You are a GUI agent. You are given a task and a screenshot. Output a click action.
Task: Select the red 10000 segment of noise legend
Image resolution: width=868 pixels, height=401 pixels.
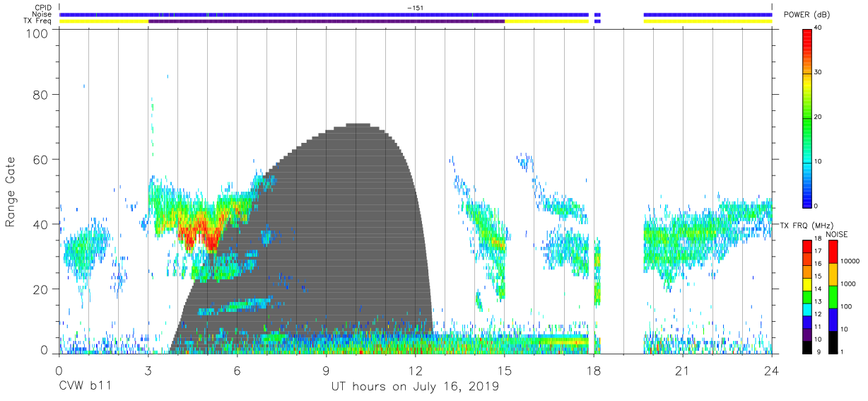(832, 251)
